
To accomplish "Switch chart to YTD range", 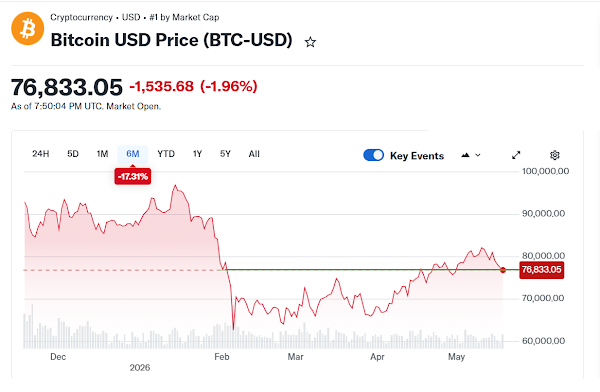I will tap(166, 154).
